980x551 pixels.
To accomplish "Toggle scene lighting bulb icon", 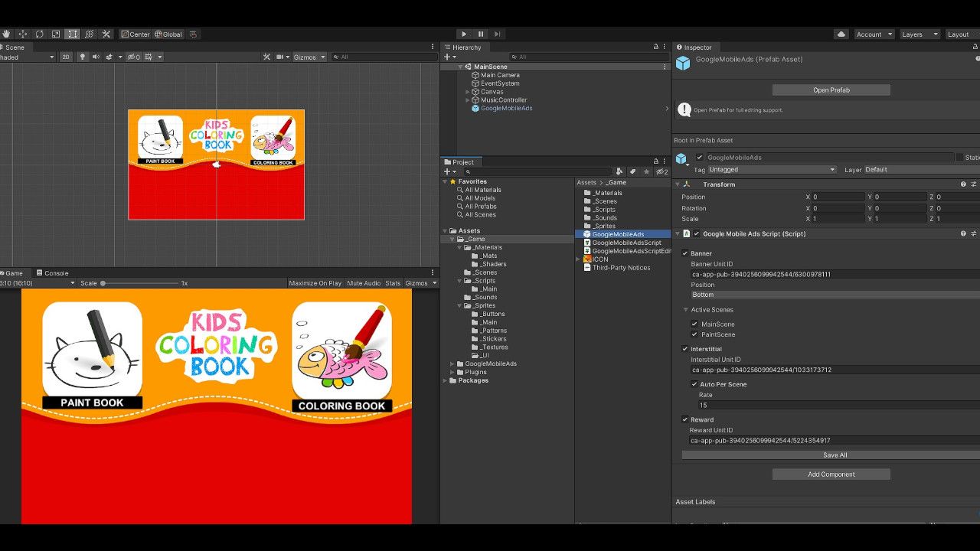I will pos(83,57).
